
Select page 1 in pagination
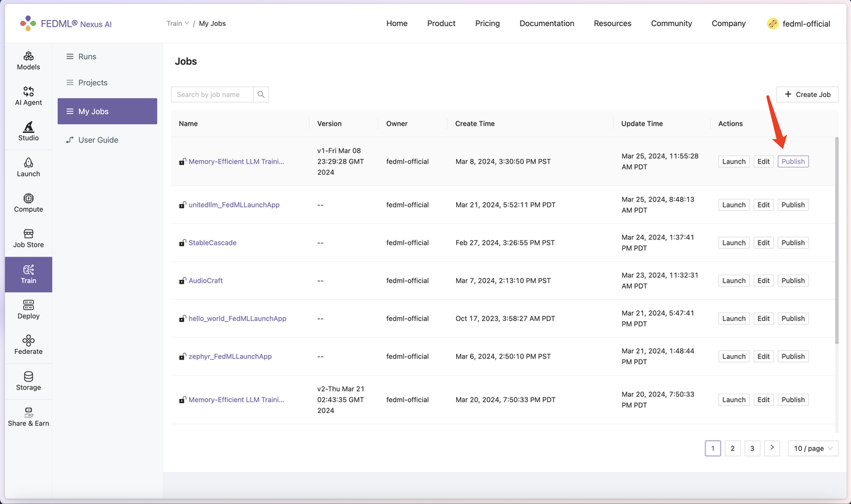tap(713, 448)
